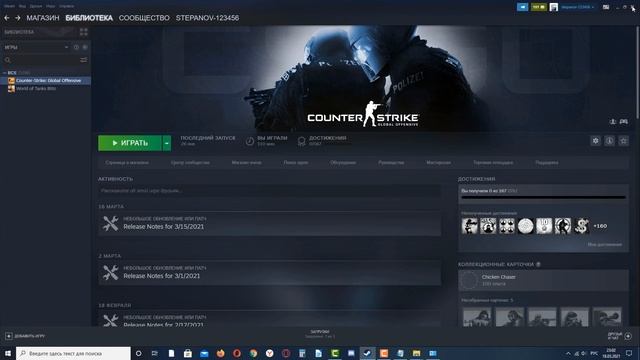Viewport: 640px width, 360px height.
Task: Click friends-who-play icon on banner
Action: [613, 122]
